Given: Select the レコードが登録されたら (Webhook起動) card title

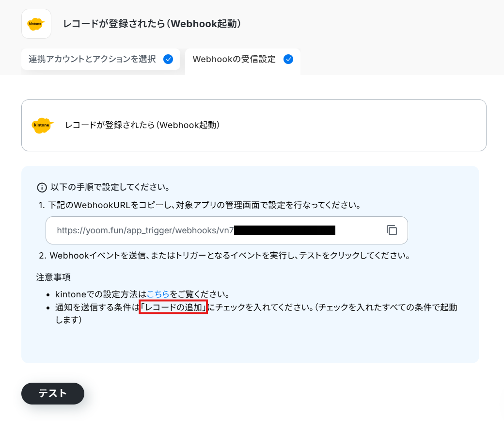Looking at the screenshot, I should 142,125.
